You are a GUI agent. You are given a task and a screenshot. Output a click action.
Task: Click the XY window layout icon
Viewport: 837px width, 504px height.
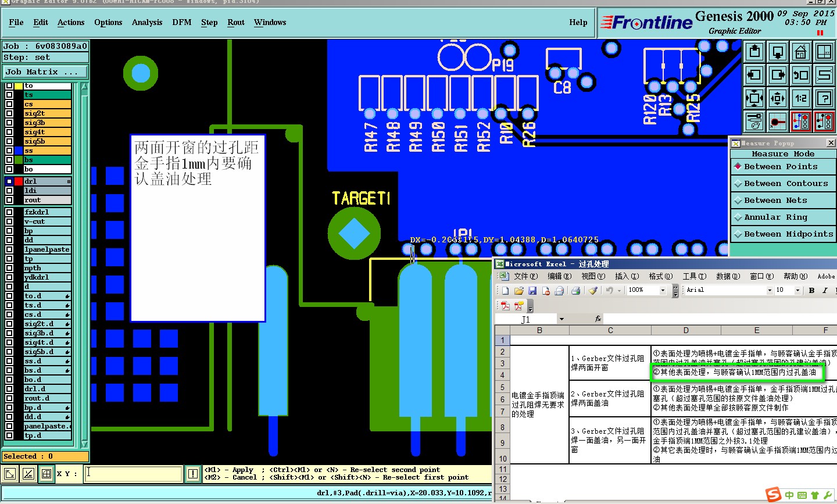[x=824, y=52]
